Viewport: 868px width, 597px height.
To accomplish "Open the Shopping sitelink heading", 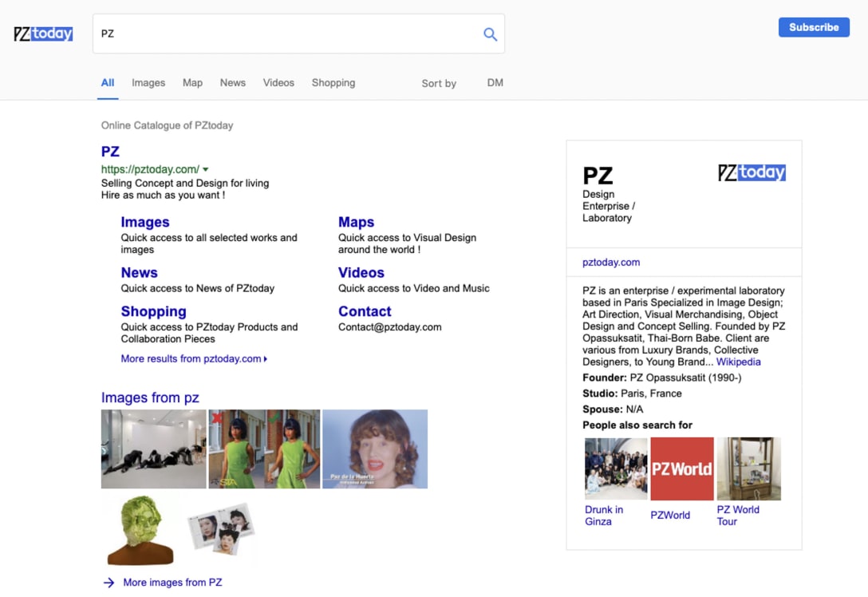I will pyautogui.click(x=153, y=311).
